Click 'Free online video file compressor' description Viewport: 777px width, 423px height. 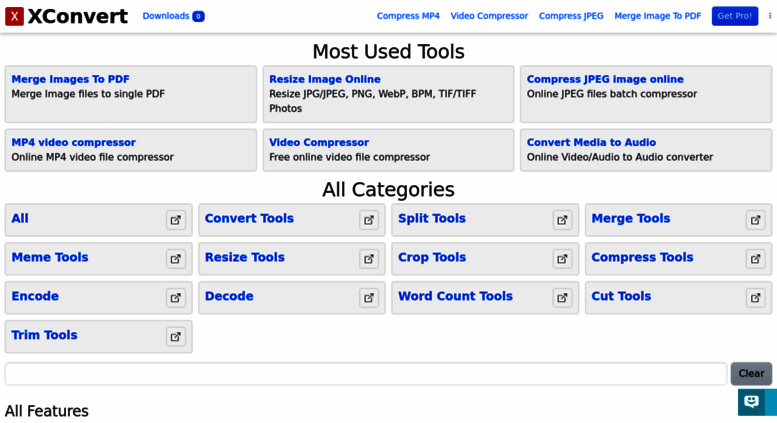(x=349, y=157)
